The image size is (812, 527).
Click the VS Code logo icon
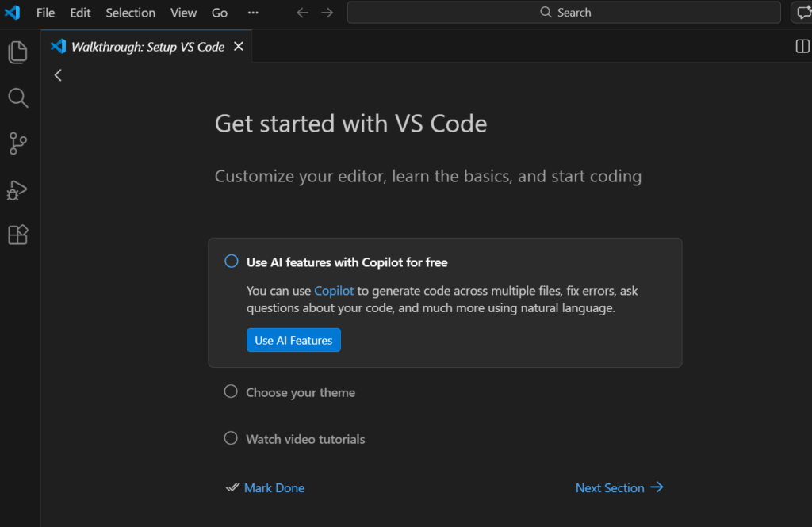coord(13,13)
